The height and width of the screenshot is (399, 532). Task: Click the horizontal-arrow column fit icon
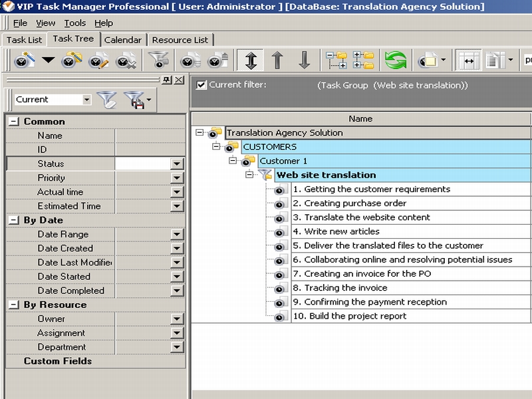tap(469, 61)
